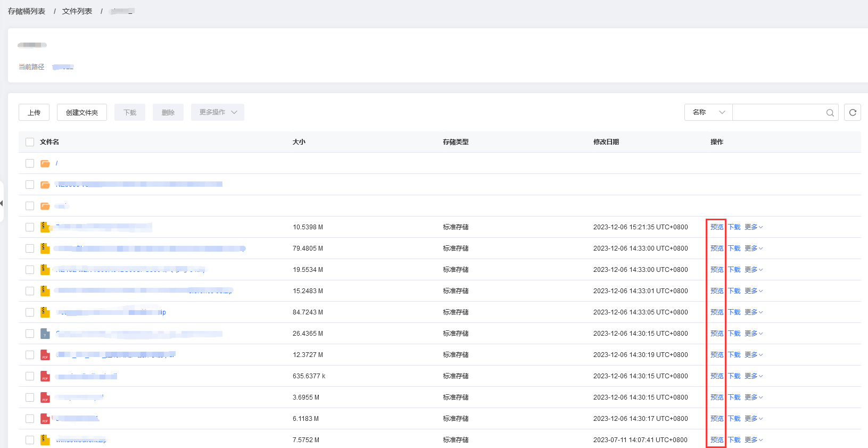Click the 文件名 column header
Screen dimensions: 868x448
(x=49, y=142)
